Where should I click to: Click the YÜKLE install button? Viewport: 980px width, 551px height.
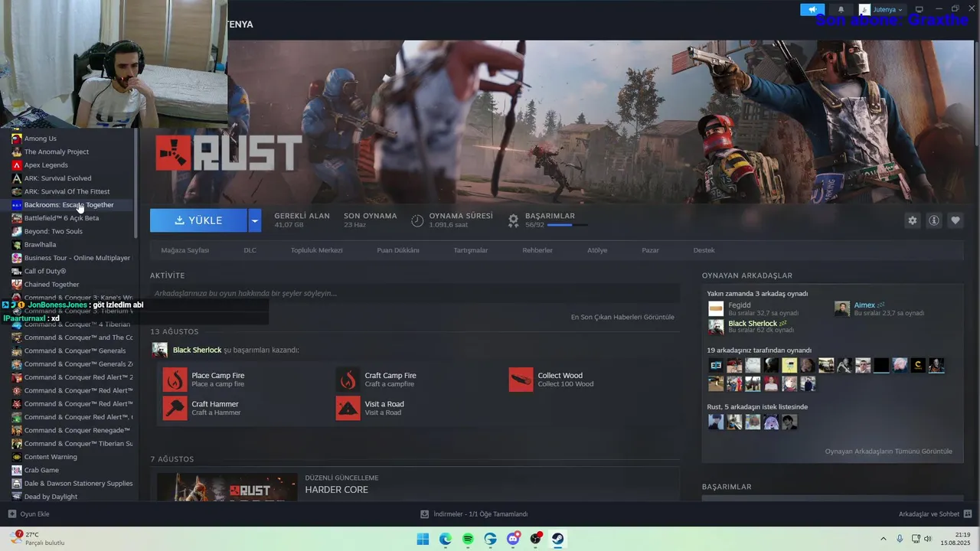[x=198, y=220]
